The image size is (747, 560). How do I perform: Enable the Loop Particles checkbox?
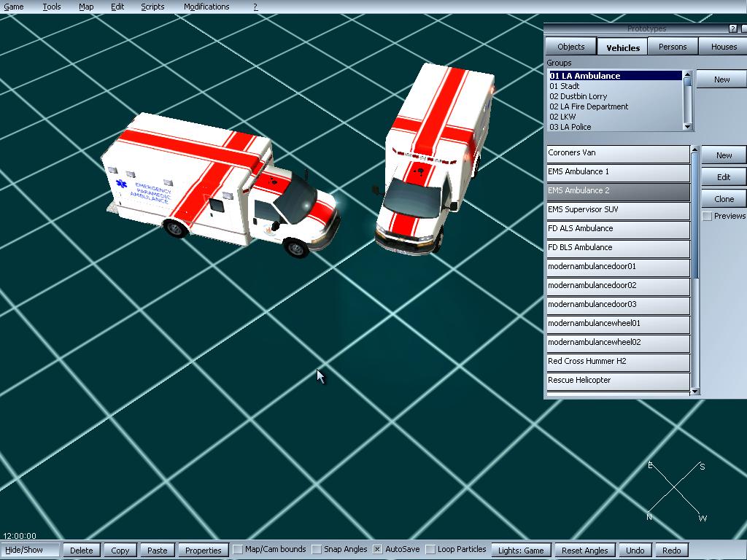[x=430, y=550]
